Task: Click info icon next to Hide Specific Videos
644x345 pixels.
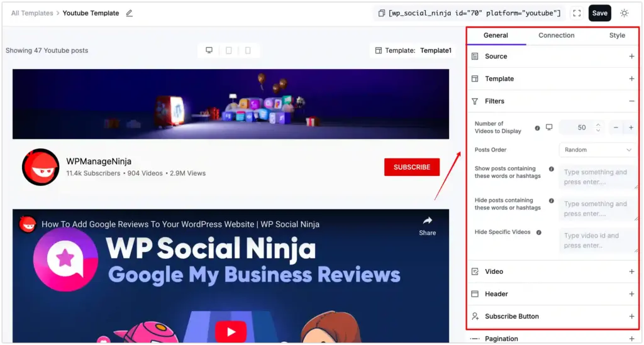Action: click(x=538, y=233)
